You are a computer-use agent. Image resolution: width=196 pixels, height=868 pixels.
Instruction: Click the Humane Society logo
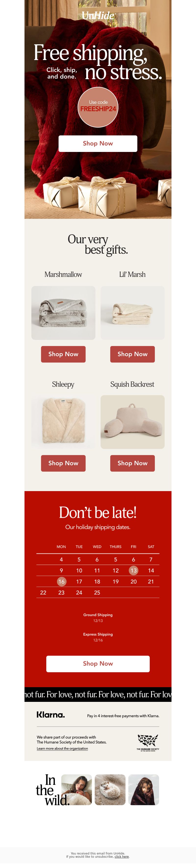[x=148, y=743]
